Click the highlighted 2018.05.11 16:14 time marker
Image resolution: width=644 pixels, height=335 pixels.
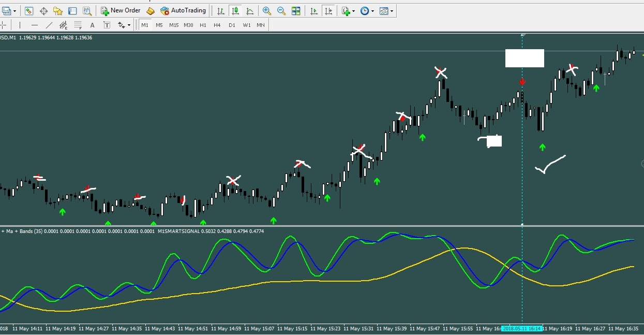[x=521, y=328]
